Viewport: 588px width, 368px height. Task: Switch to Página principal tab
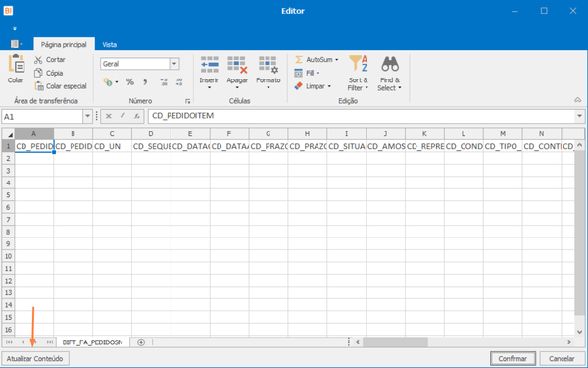[x=64, y=44]
